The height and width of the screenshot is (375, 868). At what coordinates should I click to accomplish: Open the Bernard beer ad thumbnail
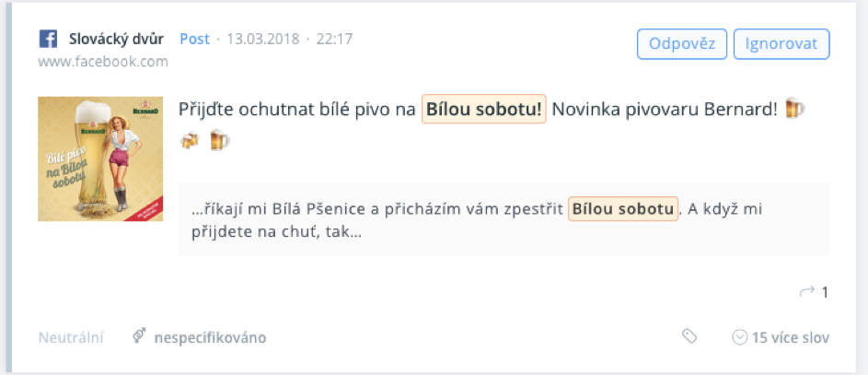(x=87, y=158)
